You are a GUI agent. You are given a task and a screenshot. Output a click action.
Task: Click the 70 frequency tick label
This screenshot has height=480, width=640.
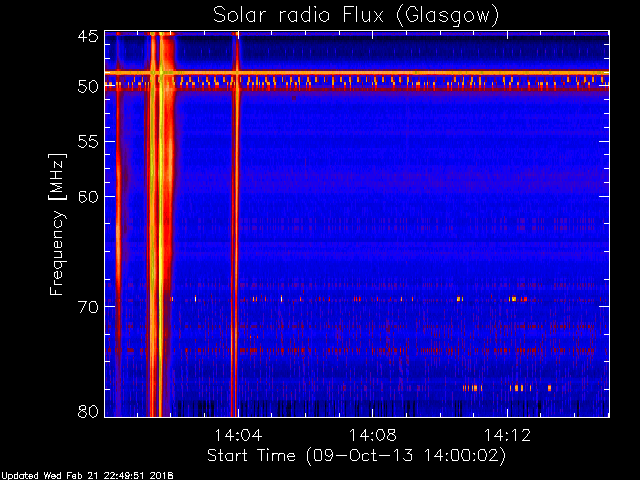click(x=88, y=307)
